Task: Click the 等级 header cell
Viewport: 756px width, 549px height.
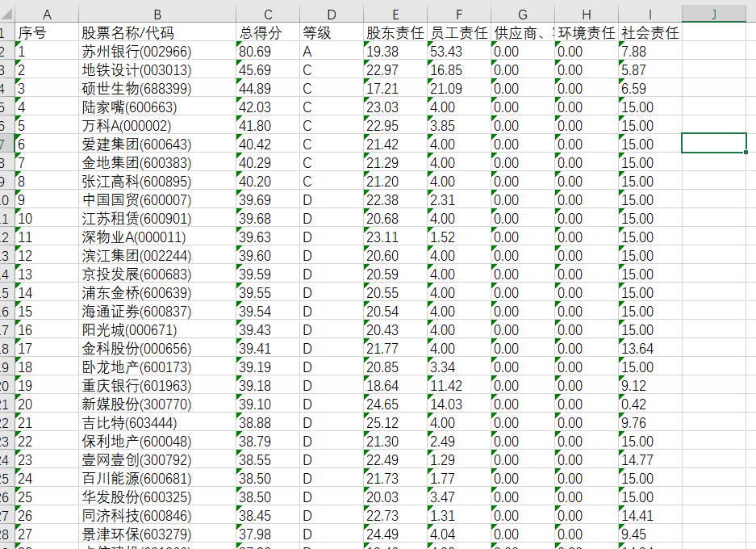Action: point(332,32)
